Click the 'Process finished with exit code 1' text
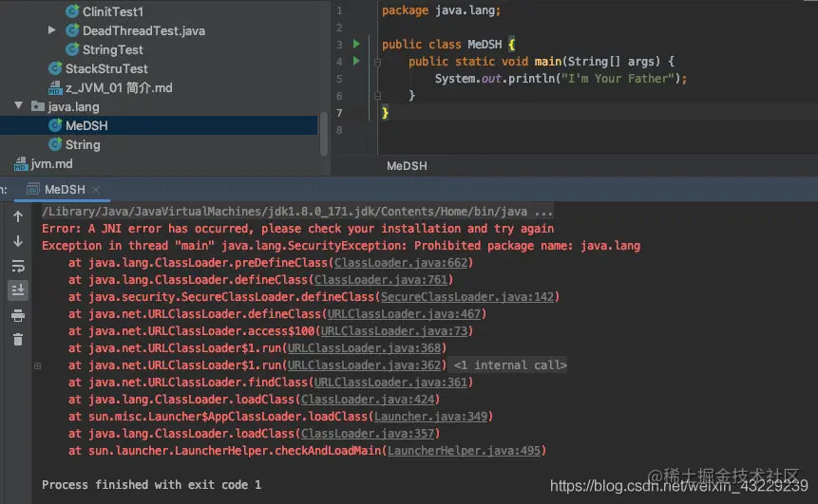The image size is (818, 504). 151,485
